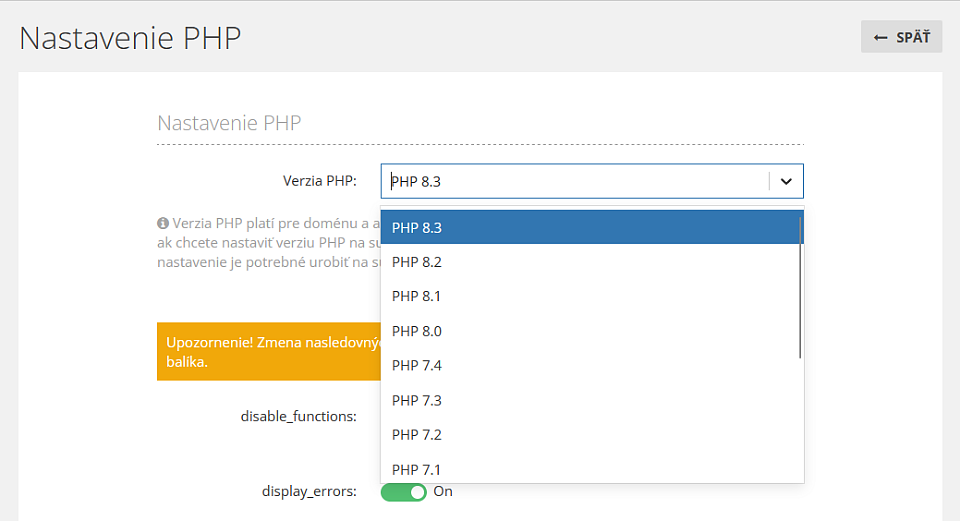Expand the PHP version dropdown chevron
Screen dimensions: 960x521
pos(786,181)
